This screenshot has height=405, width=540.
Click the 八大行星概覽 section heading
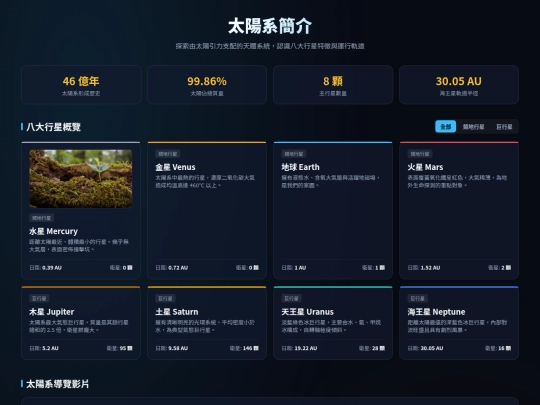53,127
